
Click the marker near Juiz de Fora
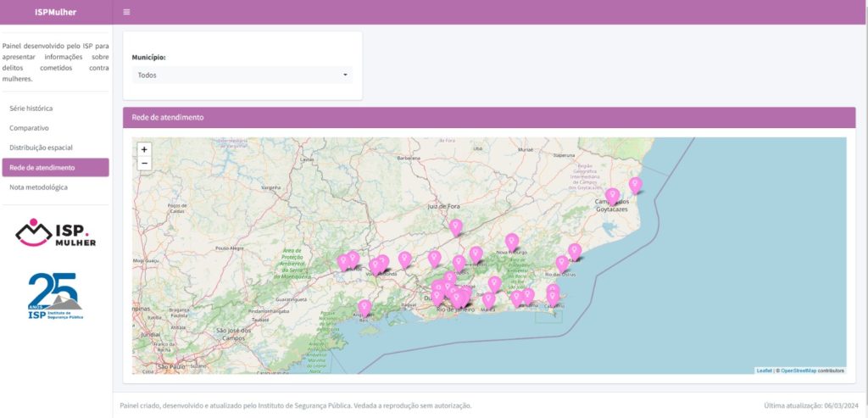(456, 226)
